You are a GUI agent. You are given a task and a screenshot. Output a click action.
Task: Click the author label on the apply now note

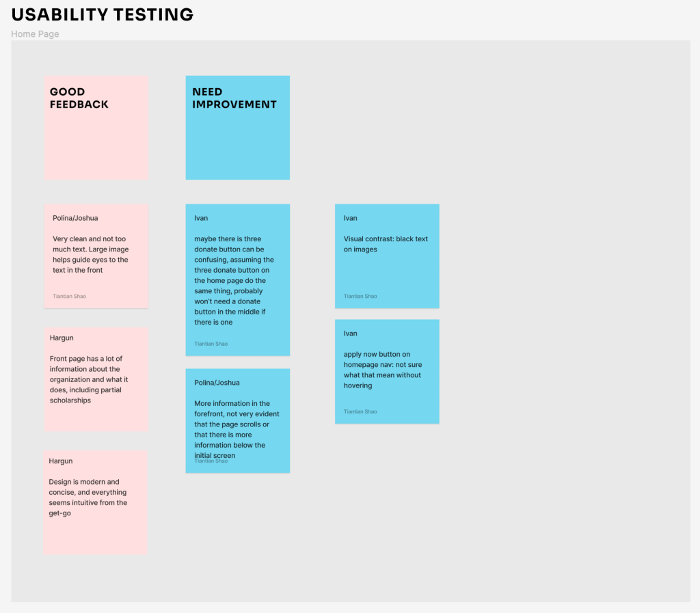360,412
